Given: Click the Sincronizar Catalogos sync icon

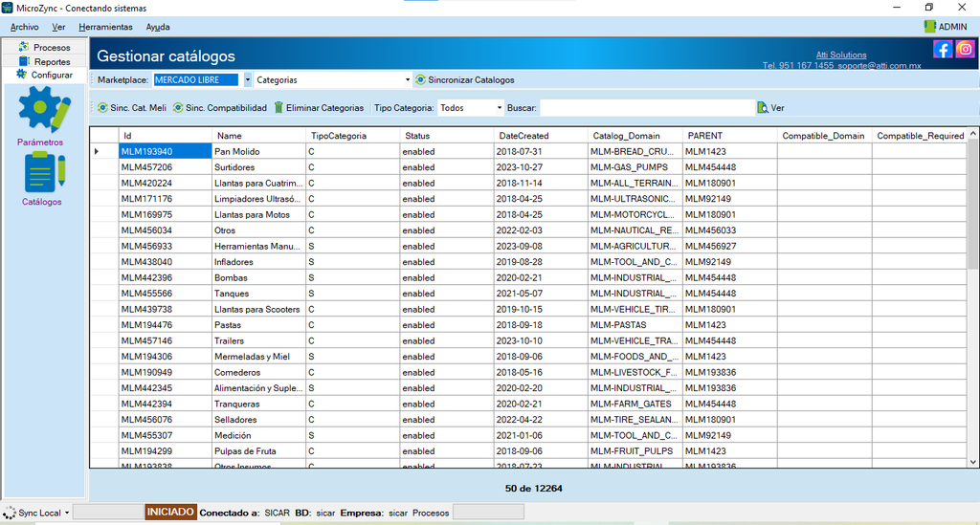Looking at the screenshot, I should [x=421, y=80].
